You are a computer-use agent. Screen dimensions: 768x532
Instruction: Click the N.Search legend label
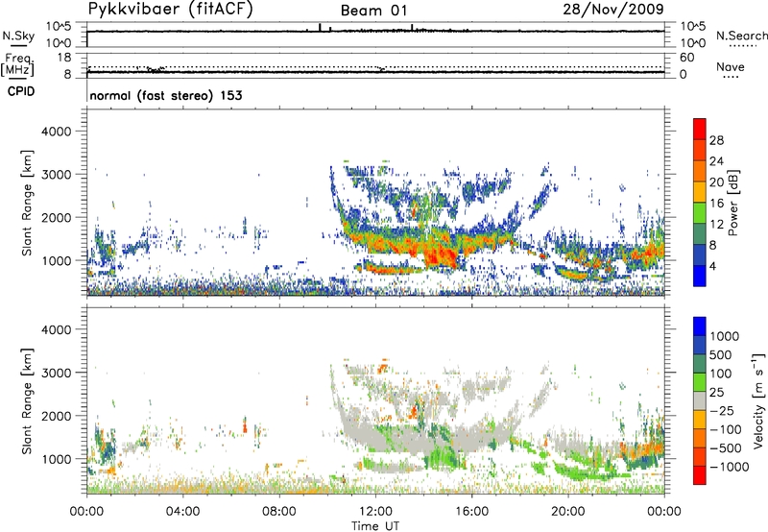click(741, 36)
